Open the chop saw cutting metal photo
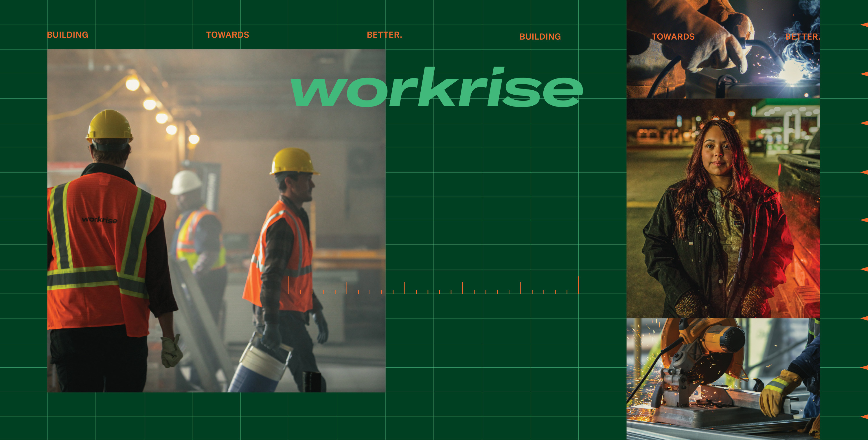Screen dimensions: 868x440 (723, 379)
